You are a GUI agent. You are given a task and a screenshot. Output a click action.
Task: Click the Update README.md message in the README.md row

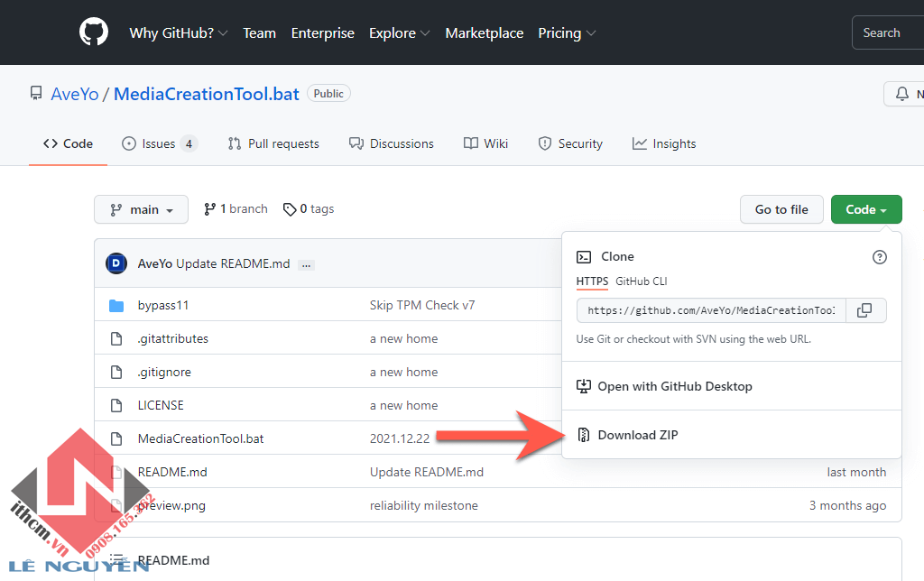[x=427, y=472]
